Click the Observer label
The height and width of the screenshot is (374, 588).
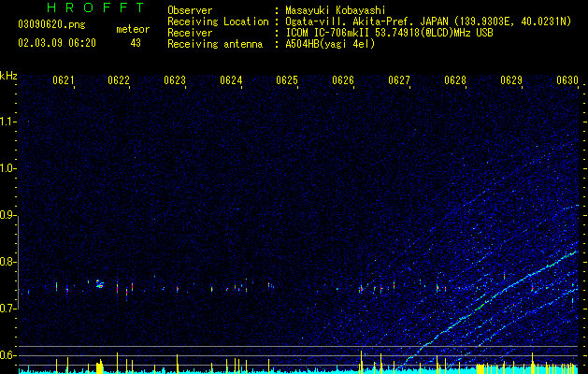190,10
